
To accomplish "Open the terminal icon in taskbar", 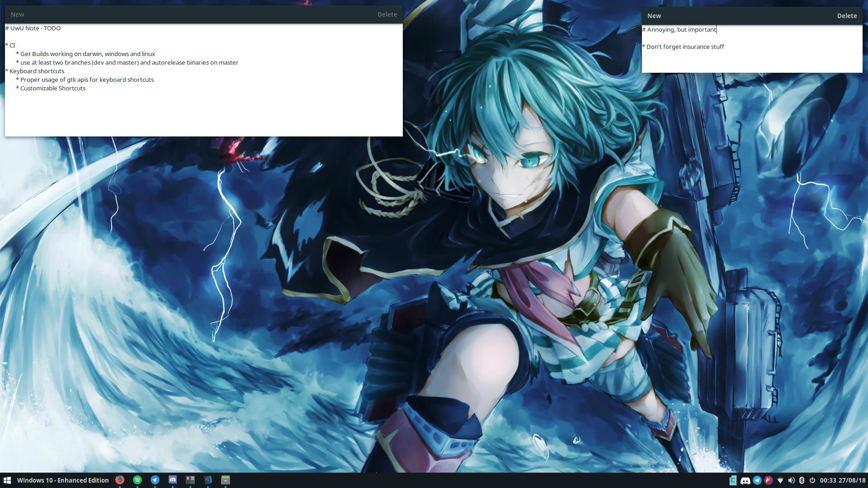I will click(x=190, y=480).
